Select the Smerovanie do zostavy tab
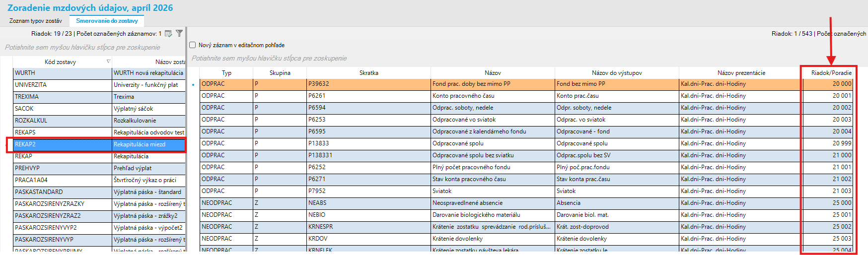This screenshot has width=868, height=255. tap(107, 21)
